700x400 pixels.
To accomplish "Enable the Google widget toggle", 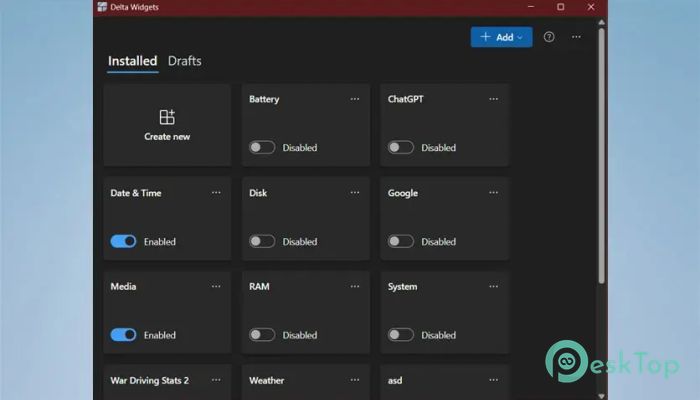I will click(x=401, y=242).
